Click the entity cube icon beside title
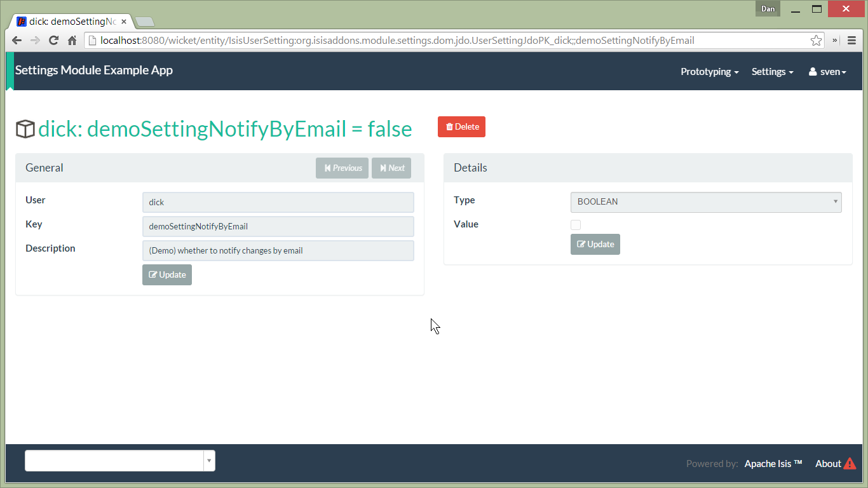868x488 pixels. coord(25,129)
